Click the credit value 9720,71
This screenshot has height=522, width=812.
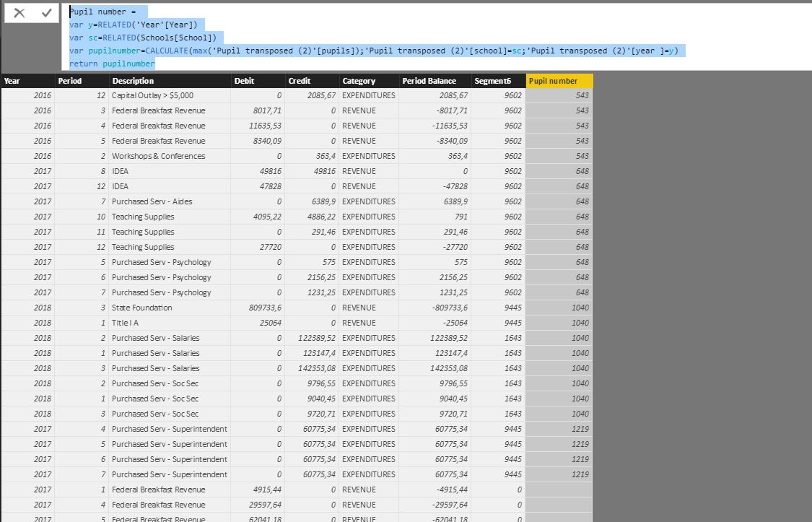pos(322,414)
